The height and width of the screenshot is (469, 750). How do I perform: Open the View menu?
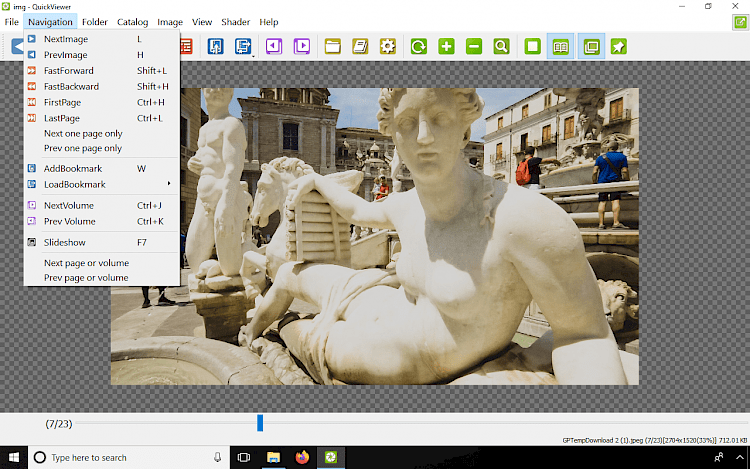click(x=202, y=22)
